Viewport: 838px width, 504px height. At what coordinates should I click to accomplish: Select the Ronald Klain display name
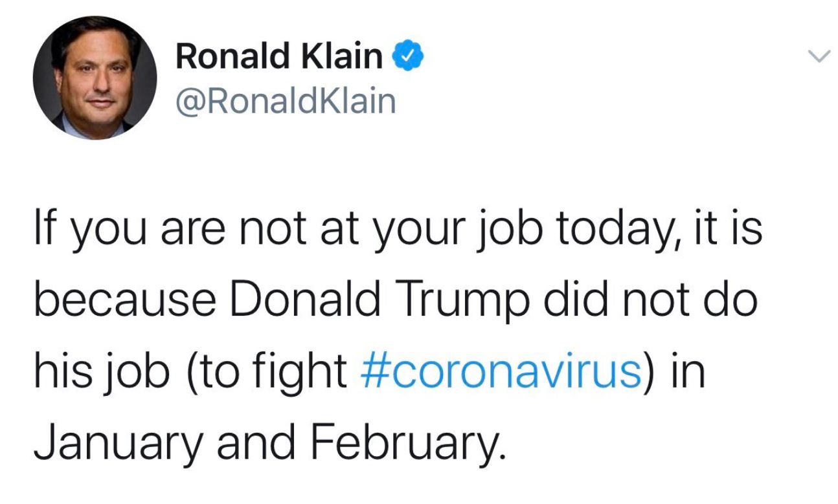point(280,56)
